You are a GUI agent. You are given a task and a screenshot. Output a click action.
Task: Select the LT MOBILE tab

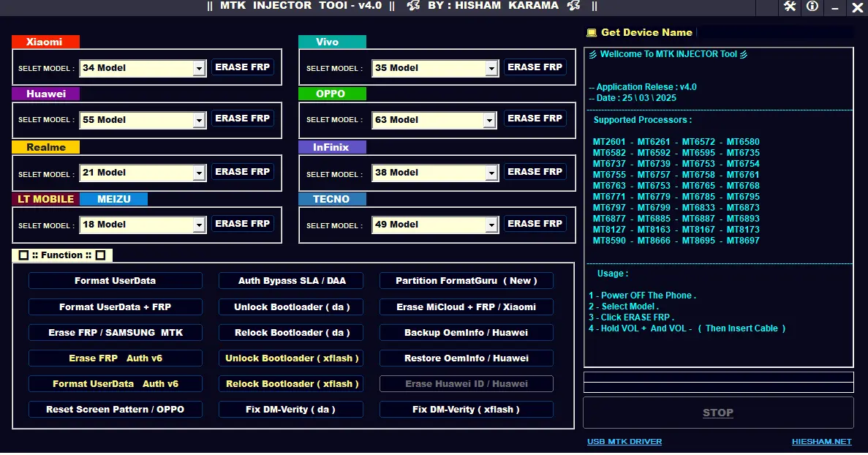click(45, 198)
